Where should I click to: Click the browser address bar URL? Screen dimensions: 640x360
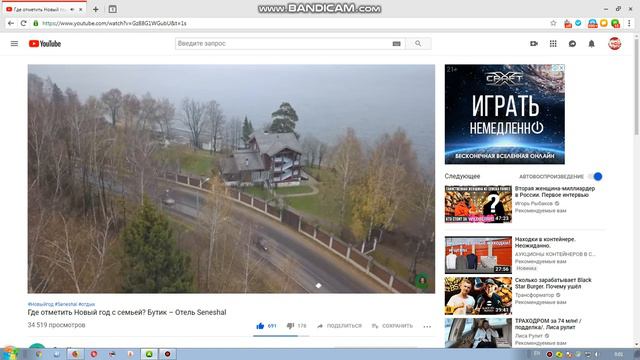tap(114, 23)
